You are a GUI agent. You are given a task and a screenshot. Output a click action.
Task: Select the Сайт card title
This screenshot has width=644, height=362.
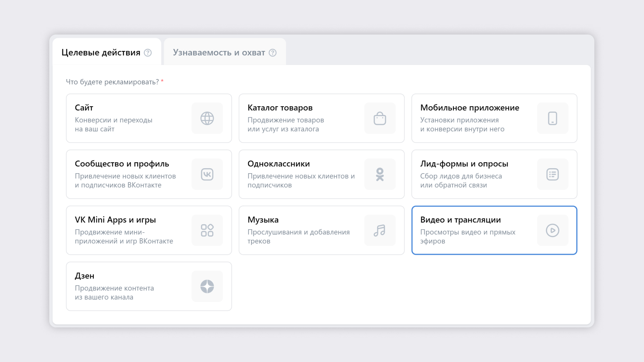(84, 108)
